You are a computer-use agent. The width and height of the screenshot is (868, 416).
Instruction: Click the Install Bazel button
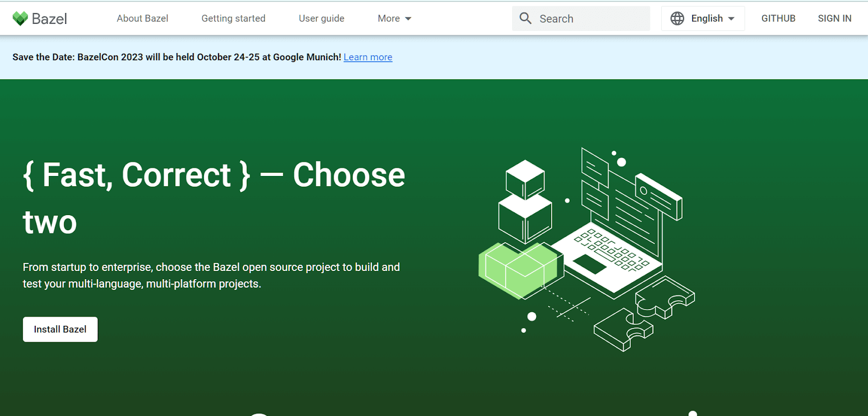(60, 329)
